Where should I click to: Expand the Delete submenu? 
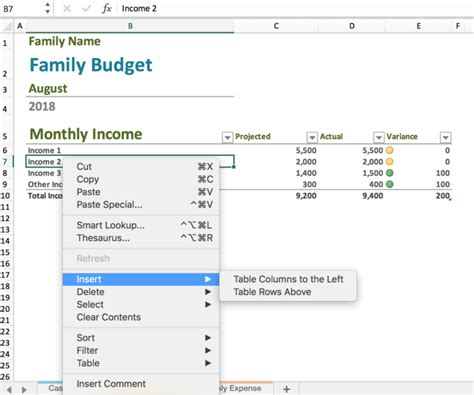pos(141,292)
